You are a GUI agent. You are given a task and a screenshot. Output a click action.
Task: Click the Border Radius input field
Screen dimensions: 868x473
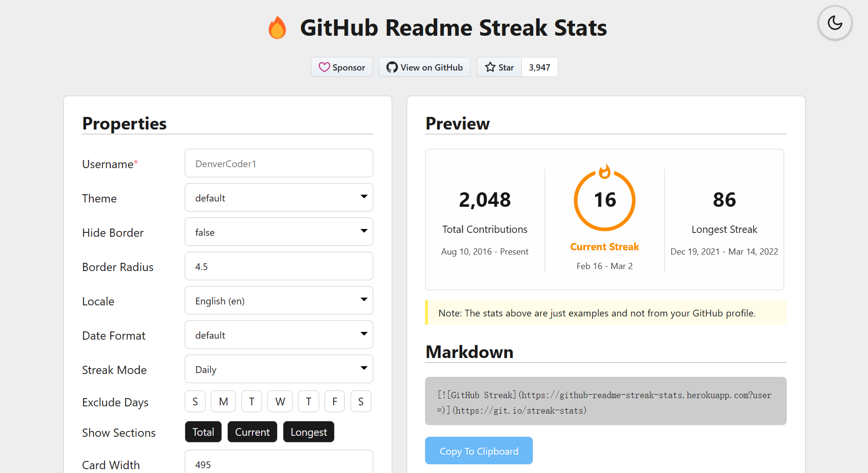279,266
